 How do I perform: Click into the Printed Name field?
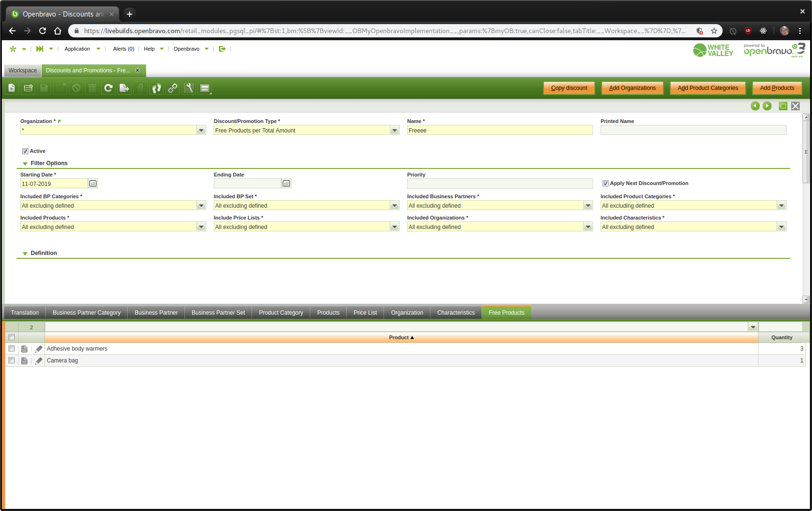[x=693, y=131]
